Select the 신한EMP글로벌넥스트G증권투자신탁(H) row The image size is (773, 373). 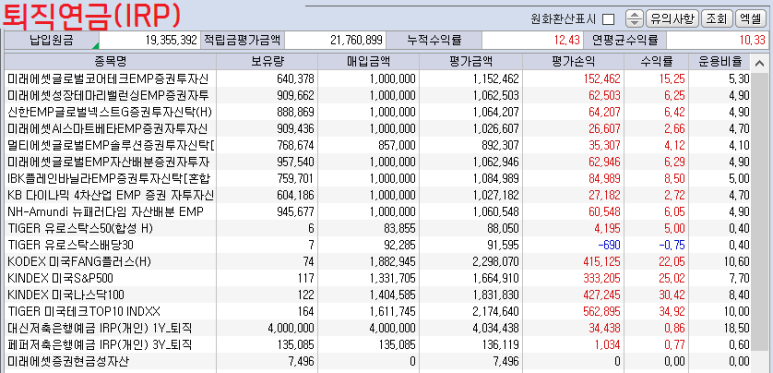[377, 112]
